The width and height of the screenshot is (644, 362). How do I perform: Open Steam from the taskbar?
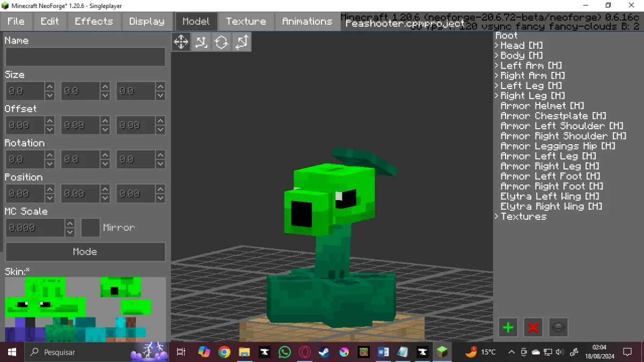pyautogui.click(x=324, y=352)
